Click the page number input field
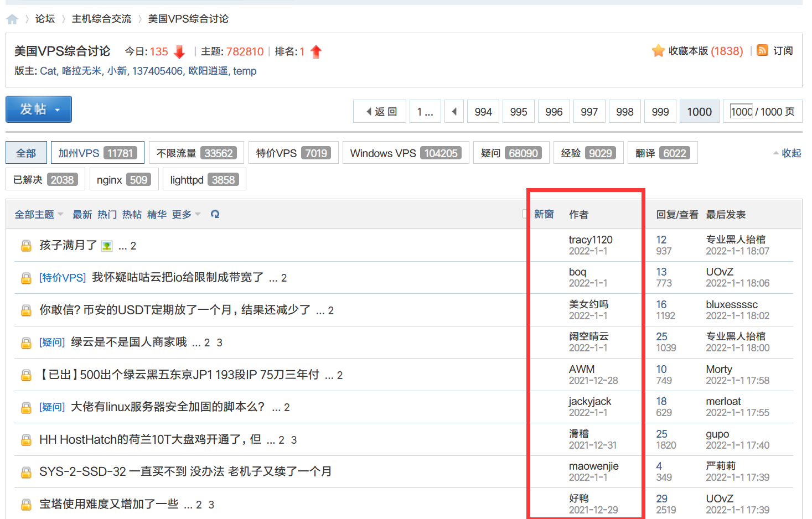 tap(741, 111)
